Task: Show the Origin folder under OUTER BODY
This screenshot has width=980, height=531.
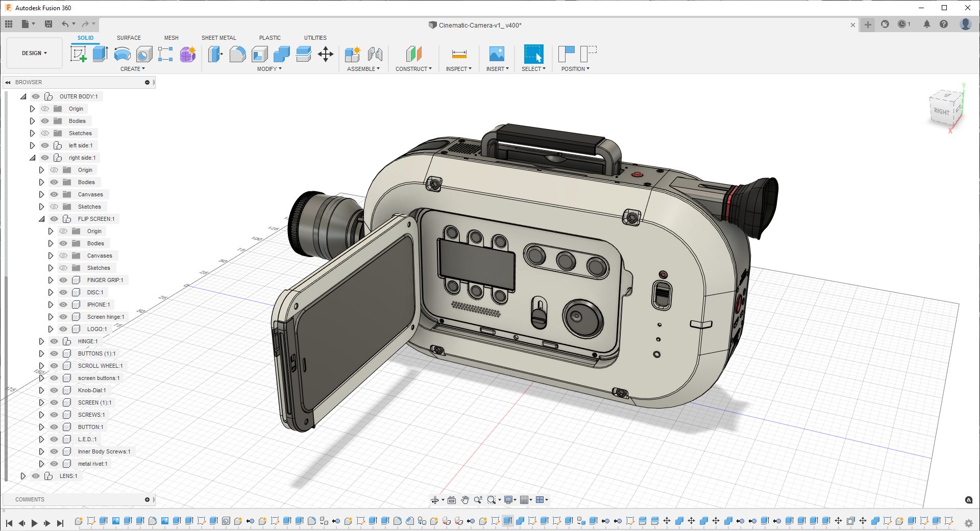Action: (x=45, y=109)
